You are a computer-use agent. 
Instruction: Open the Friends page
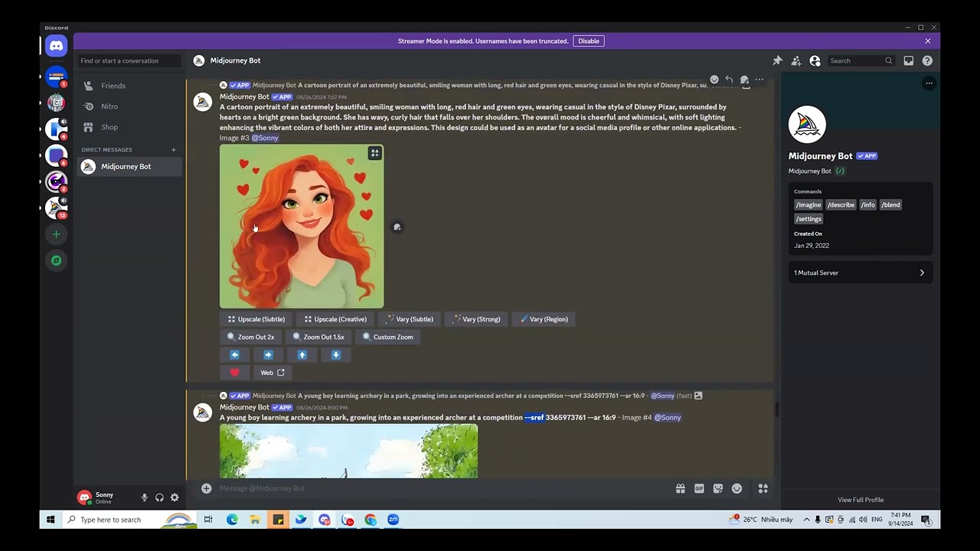click(x=129, y=86)
